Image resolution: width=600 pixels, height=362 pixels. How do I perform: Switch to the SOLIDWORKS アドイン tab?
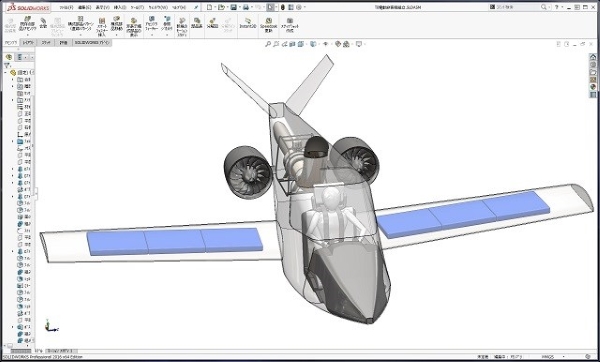92,43
